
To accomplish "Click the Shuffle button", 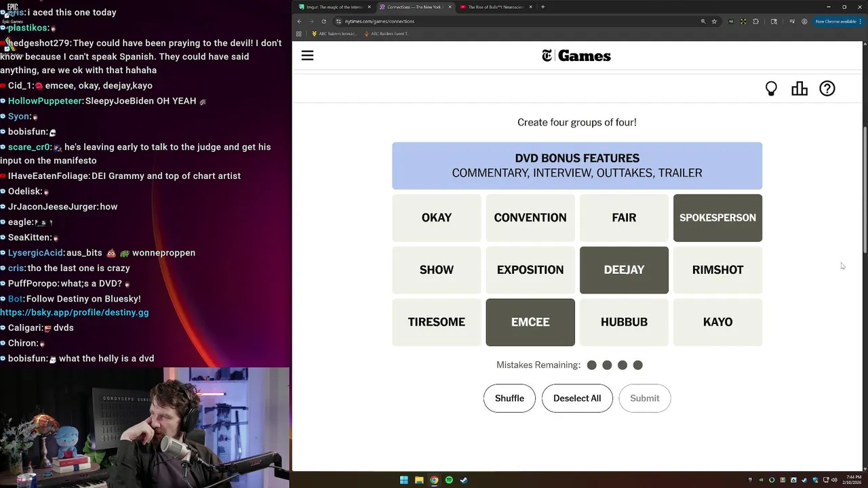I will click(x=509, y=399).
